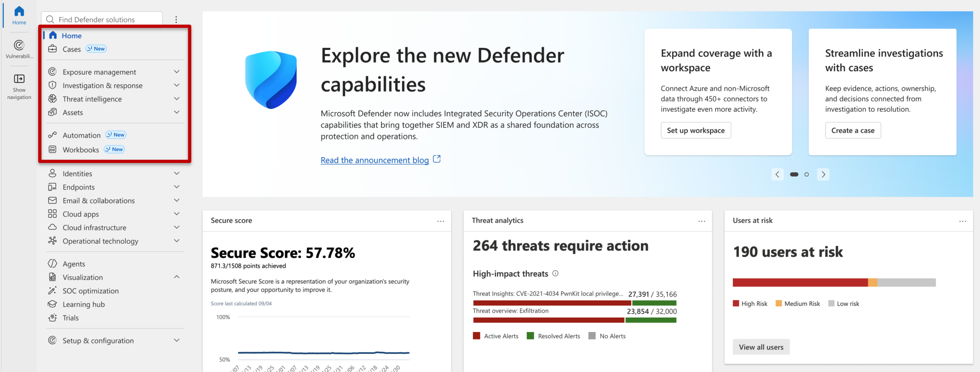
Task: Click the Cloud apps grid icon
Action: (52, 214)
